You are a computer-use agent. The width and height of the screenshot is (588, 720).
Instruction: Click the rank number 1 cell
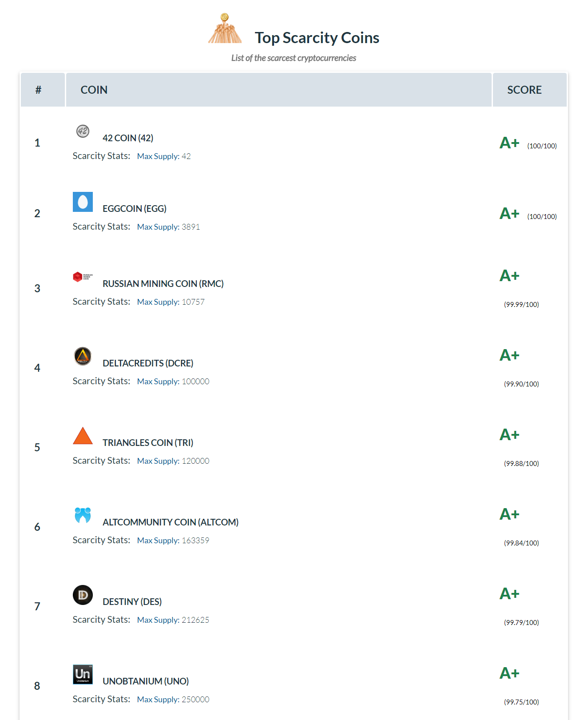(x=37, y=143)
